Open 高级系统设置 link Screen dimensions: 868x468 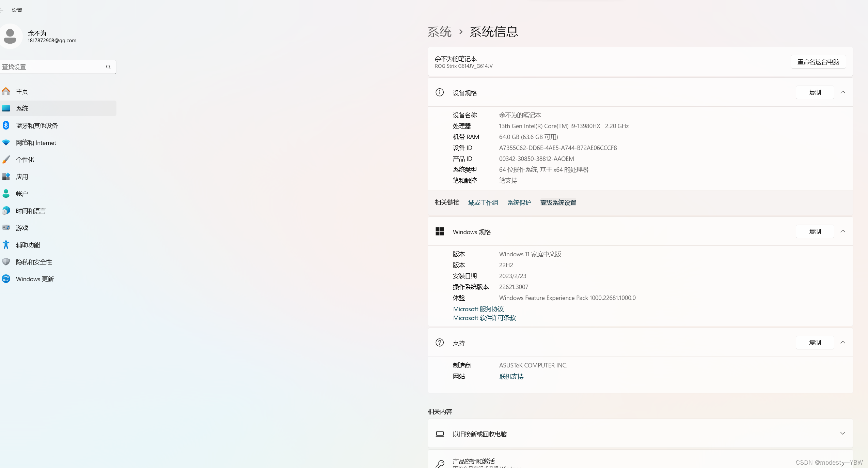558,202
